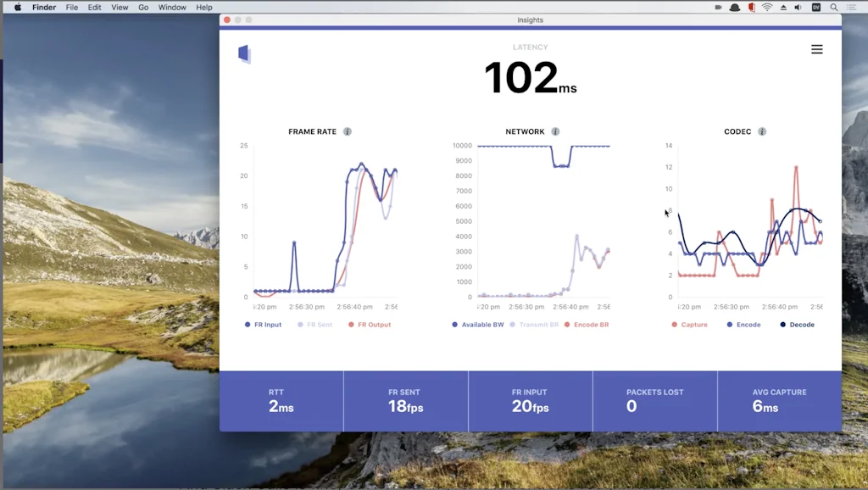Toggle the FR Input series in legend
Image resolution: width=868 pixels, height=490 pixels.
tap(264, 325)
